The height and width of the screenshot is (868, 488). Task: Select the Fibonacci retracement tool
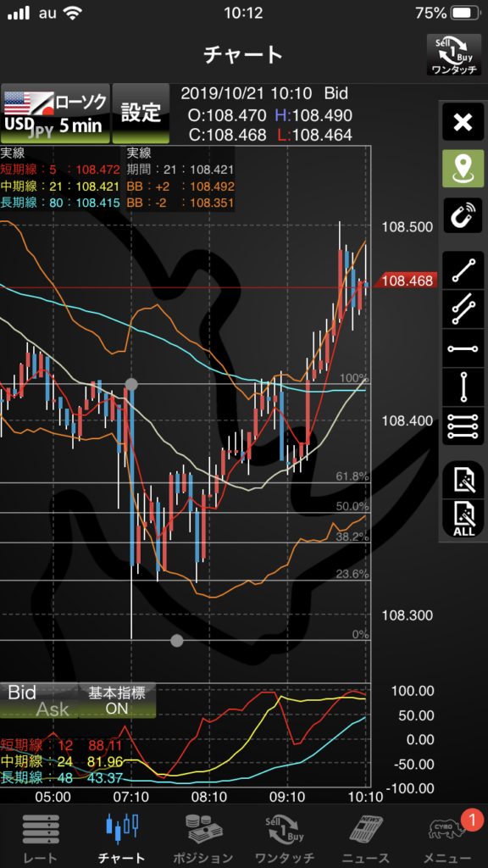[463, 427]
